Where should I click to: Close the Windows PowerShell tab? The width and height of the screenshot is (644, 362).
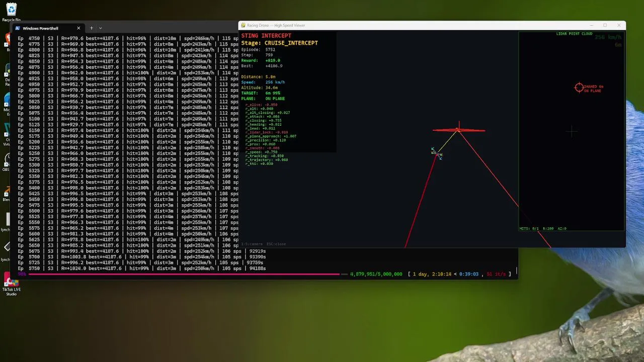pos(78,28)
